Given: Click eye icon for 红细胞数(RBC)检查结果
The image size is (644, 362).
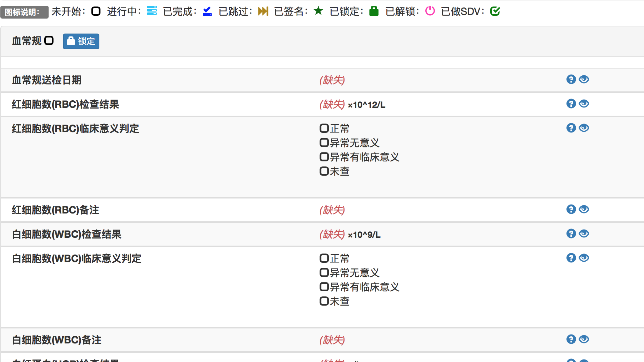Looking at the screenshot, I should (x=584, y=104).
